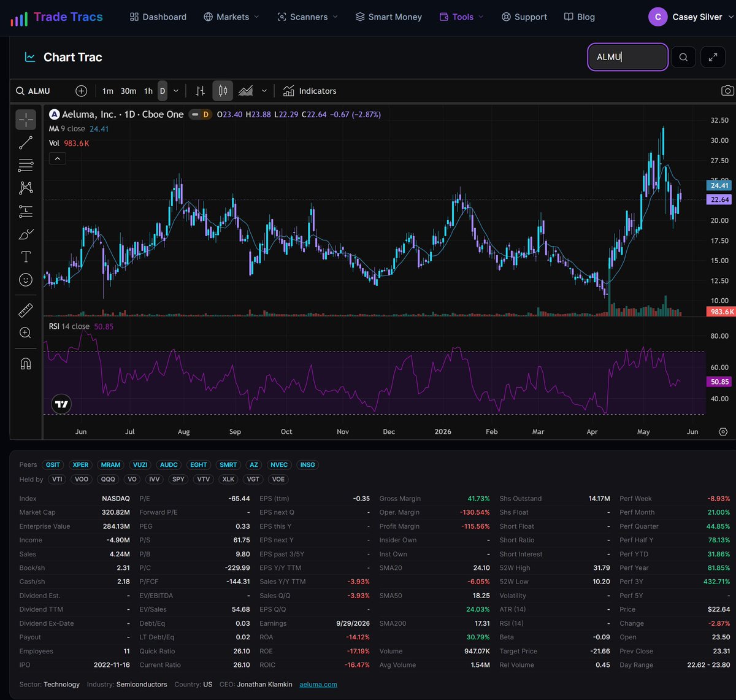Click the ticker search input field
736x700 pixels.
point(627,57)
